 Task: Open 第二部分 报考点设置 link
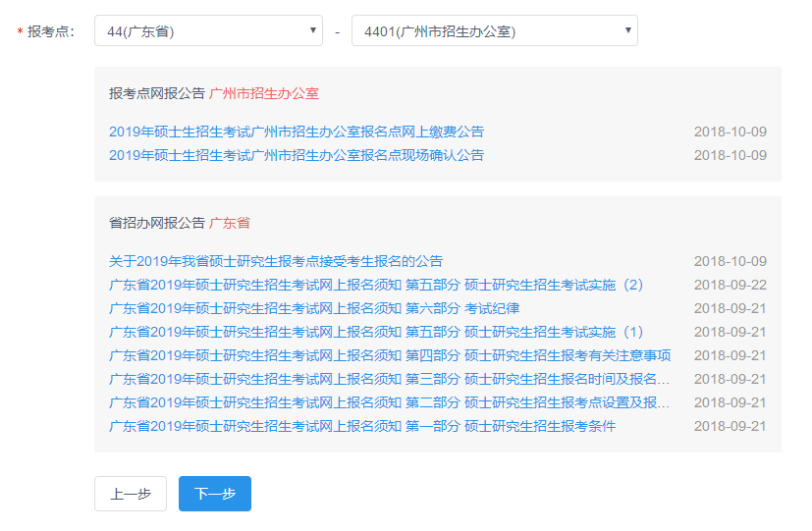(389, 402)
